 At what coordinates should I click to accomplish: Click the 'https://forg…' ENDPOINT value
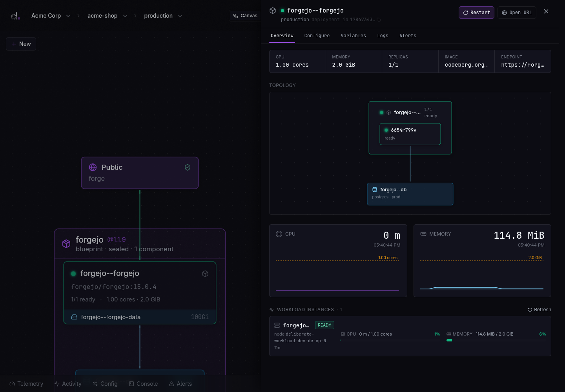tap(523, 65)
